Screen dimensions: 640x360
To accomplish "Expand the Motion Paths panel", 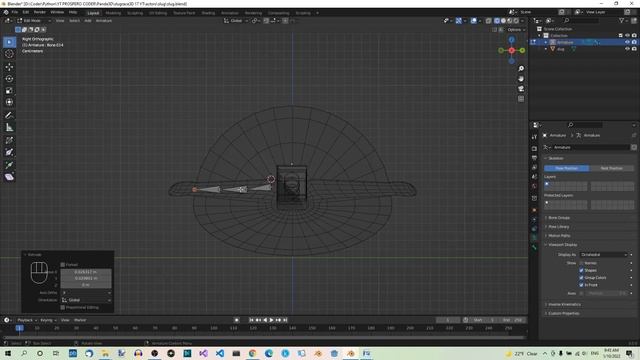I will (558, 236).
